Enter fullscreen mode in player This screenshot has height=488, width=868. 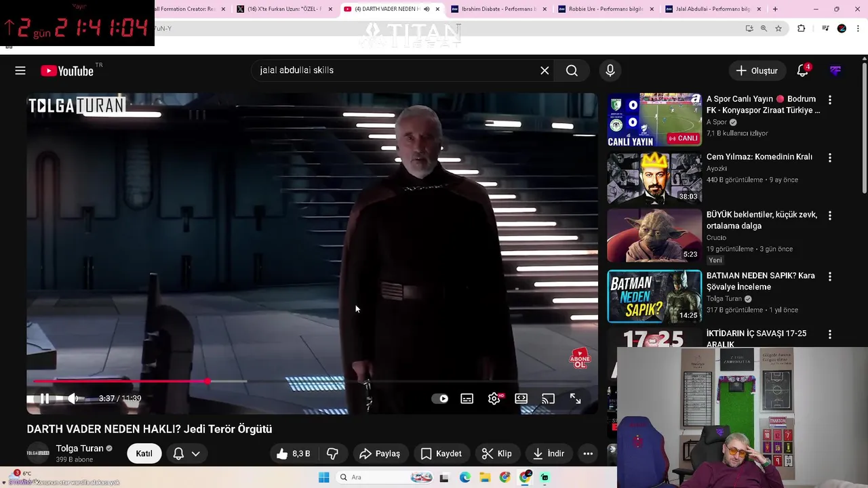point(575,399)
